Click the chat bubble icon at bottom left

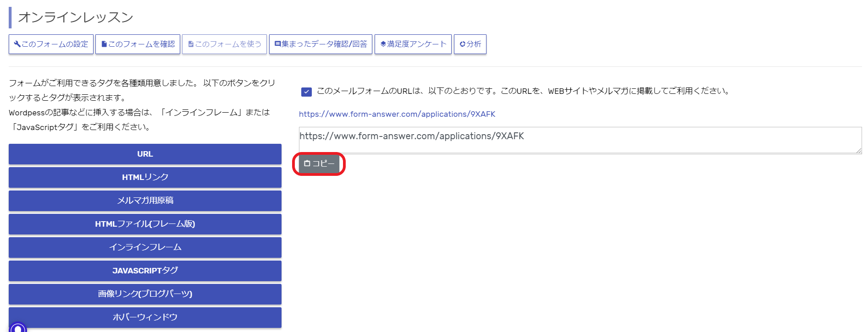click(18, 327)
